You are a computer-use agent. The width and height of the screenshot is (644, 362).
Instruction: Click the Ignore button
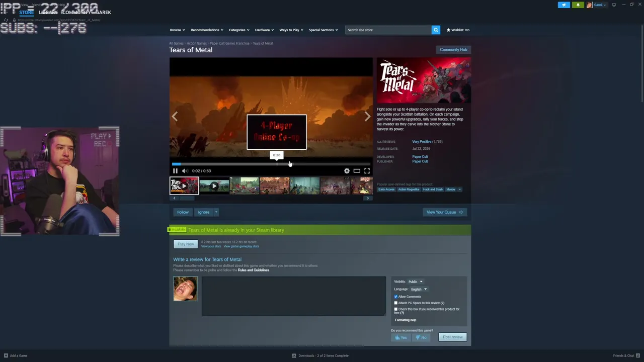pos(203,212)
